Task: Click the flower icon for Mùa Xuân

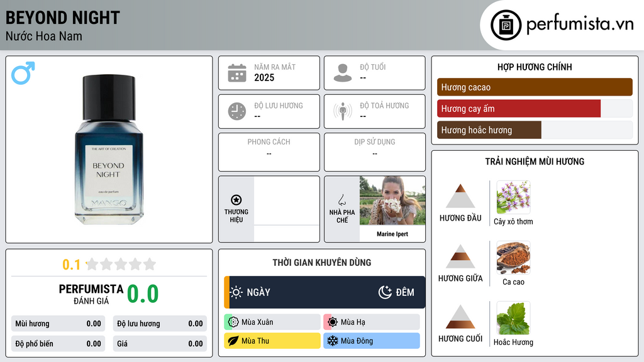Action: coord(233,322)
